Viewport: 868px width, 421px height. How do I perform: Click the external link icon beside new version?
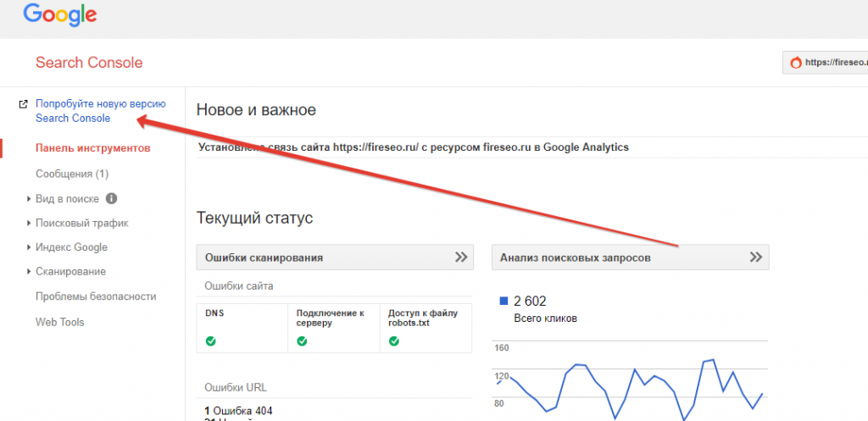[x=23, y=104]
